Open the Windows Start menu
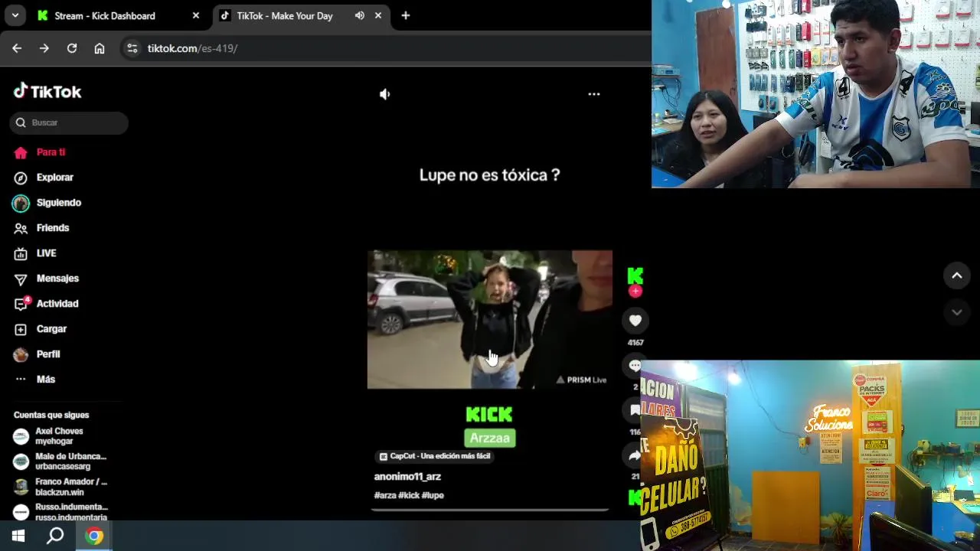980x551 pixels. [x=18, y=536]
